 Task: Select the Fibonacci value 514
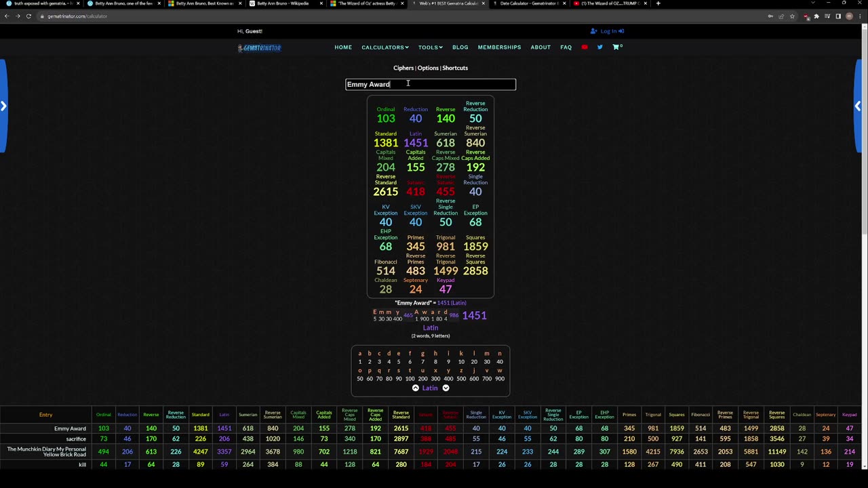[x=386, y=271]
